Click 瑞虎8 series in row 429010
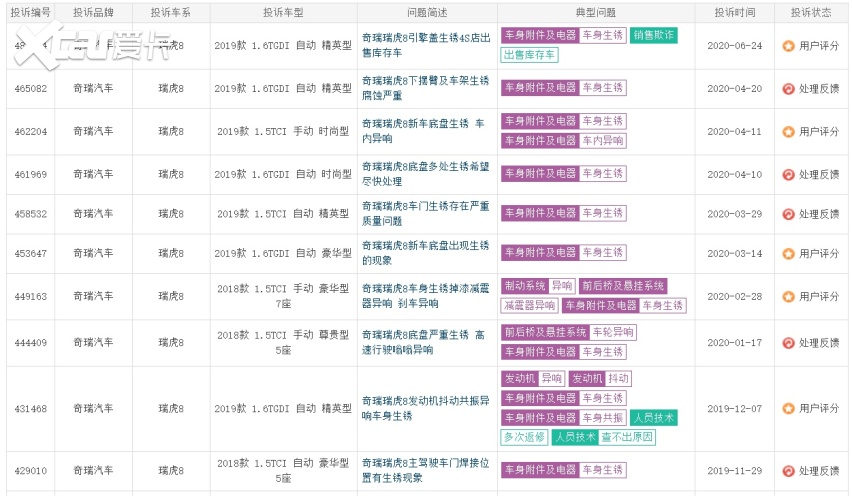 171,470
